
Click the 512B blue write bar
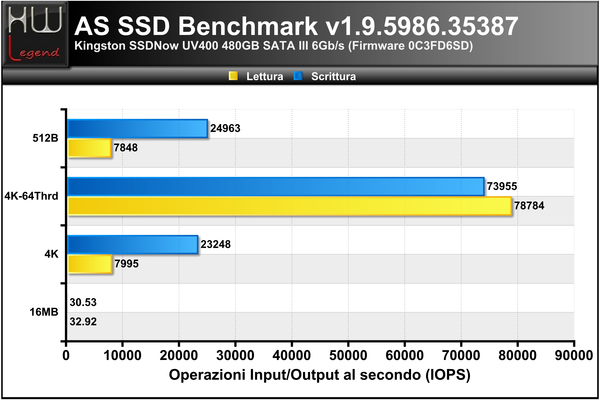(x=138, y=129)
